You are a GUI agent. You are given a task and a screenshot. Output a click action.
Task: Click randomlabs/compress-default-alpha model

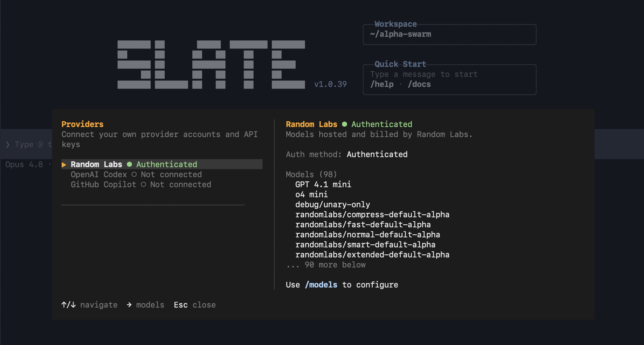(x=372, y=215)
